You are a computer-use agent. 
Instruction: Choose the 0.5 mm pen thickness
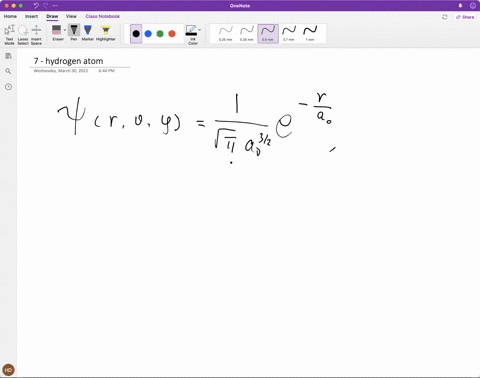(268, 34)
